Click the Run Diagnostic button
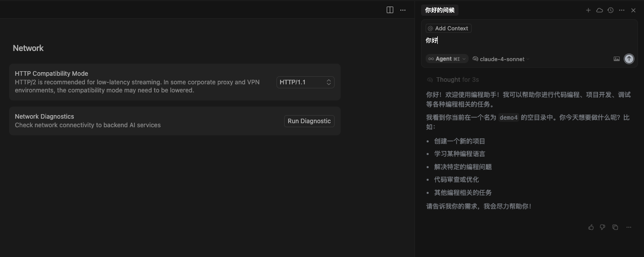 tap(309, 121)
